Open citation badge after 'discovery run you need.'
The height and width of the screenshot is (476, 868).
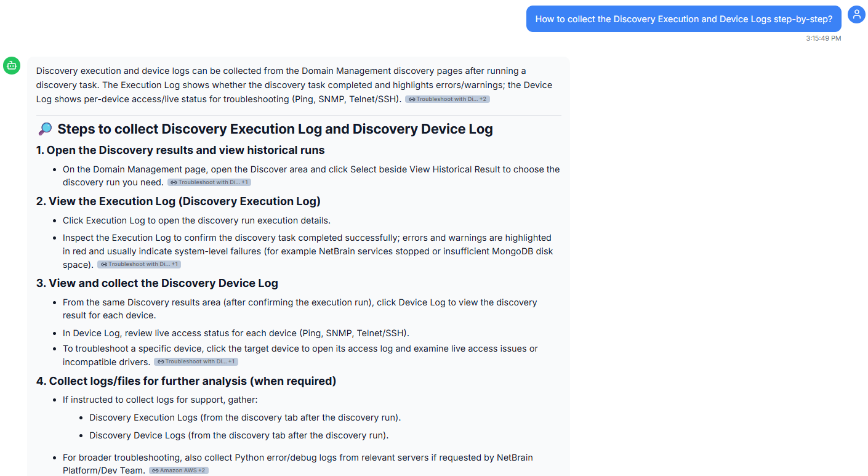click(x=209, y=182)
